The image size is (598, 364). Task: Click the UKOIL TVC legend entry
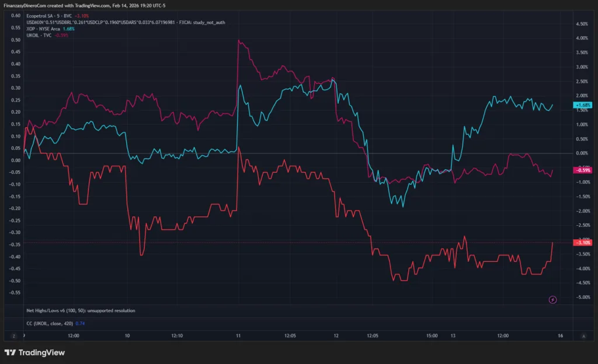43,35
